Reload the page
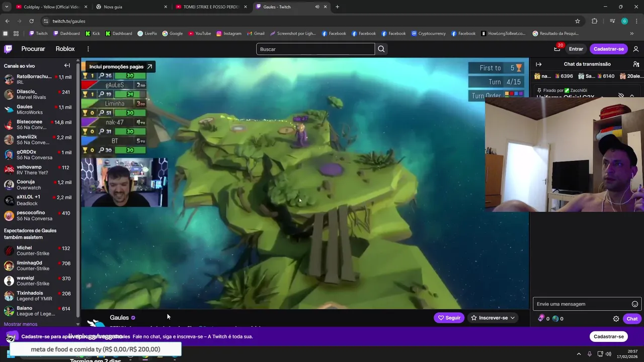Image resolution: width=644 pixels, height=362 pixels. point(31,21)
